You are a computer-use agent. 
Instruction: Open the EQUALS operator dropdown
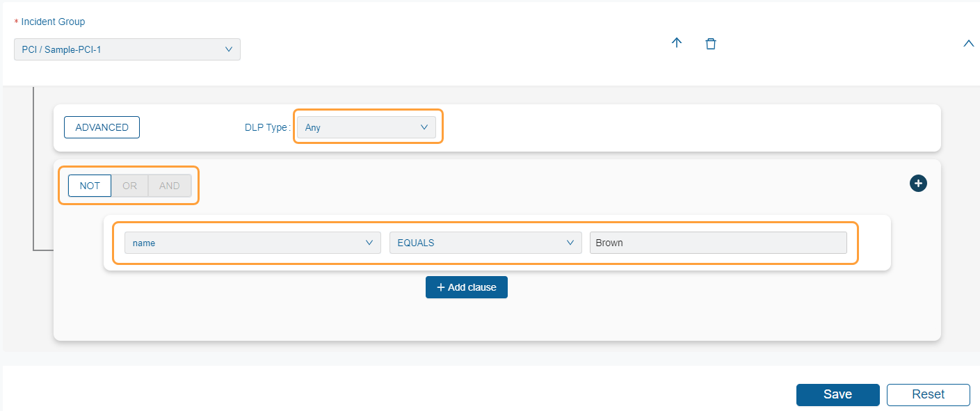tap(477, 243)
